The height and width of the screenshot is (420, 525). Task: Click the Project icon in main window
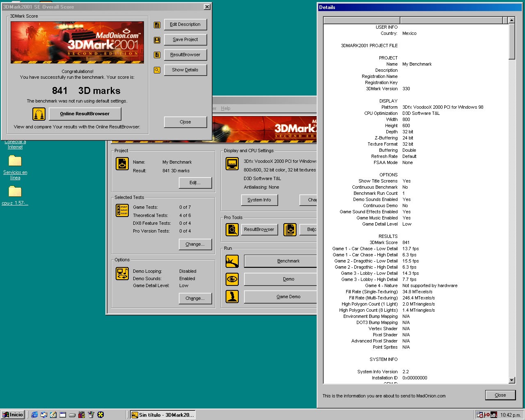coord(122,164)
